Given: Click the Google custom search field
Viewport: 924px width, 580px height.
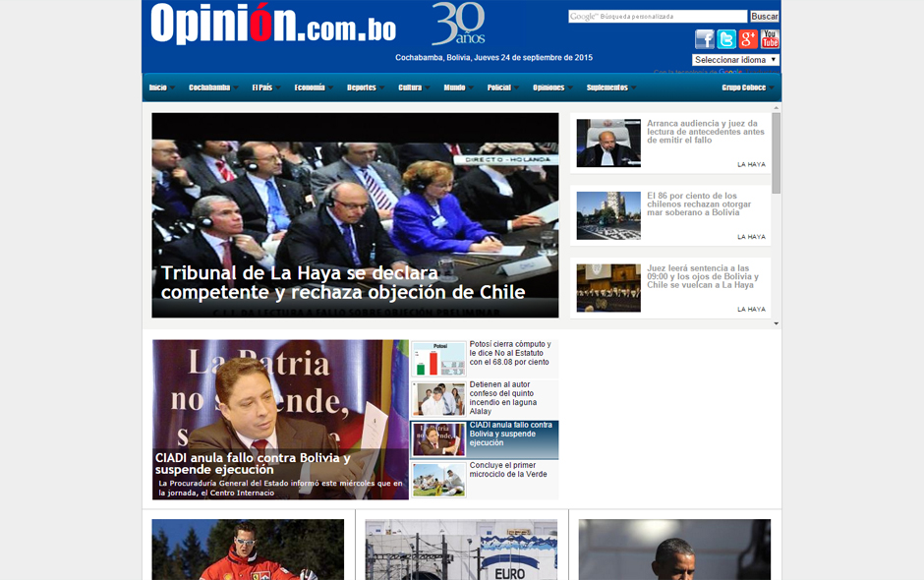Looking at the screenshot, I should point(657,17).
